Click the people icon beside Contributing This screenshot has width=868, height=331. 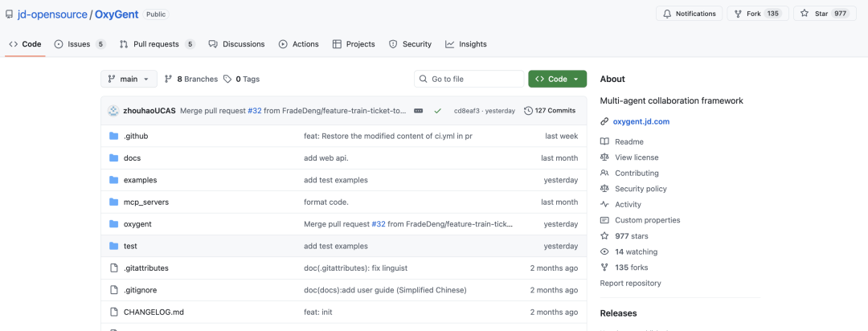(604, 174)
